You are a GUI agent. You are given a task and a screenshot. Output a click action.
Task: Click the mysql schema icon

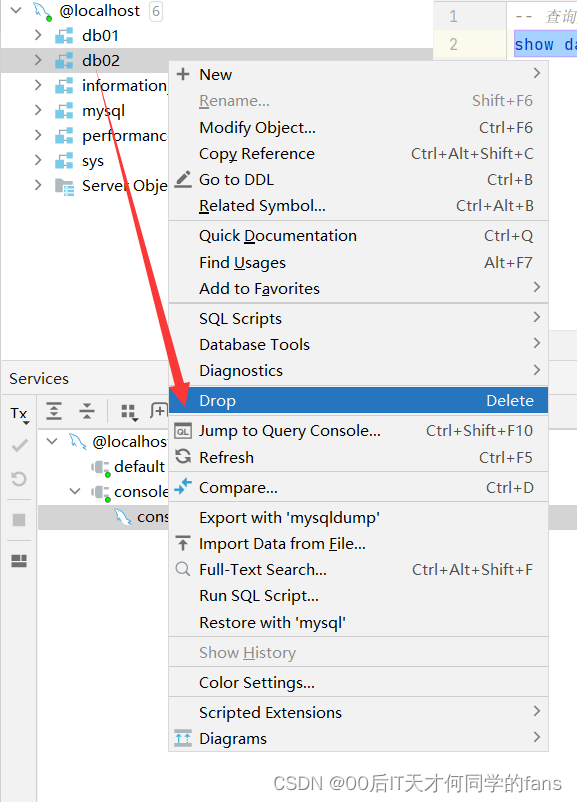64,111
